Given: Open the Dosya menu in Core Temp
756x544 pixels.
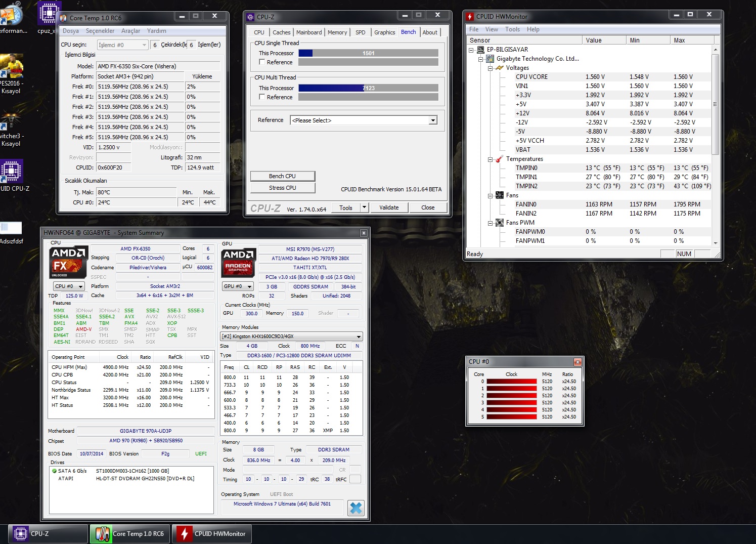Looking at the screenshot, I should (x=71, y=31).
